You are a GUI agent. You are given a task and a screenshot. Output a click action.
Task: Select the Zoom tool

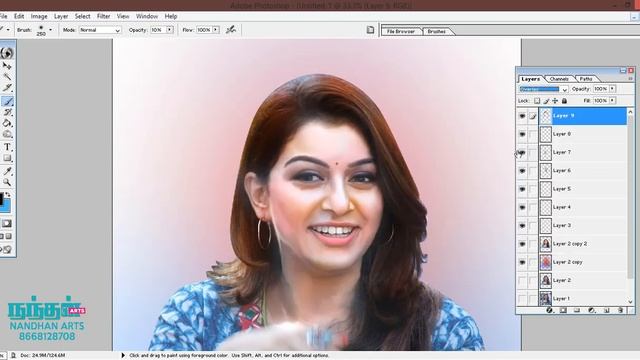pyautogui.click(x=7, y=182)
